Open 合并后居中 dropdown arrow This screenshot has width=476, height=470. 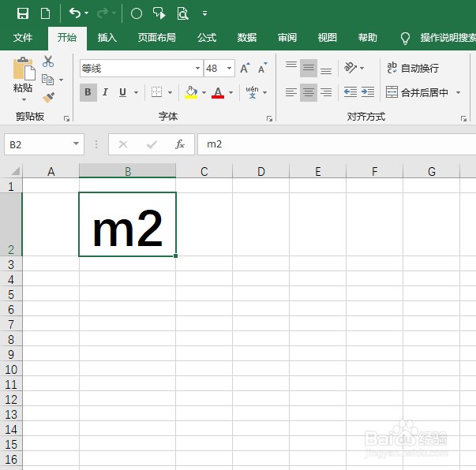(458, 92)
